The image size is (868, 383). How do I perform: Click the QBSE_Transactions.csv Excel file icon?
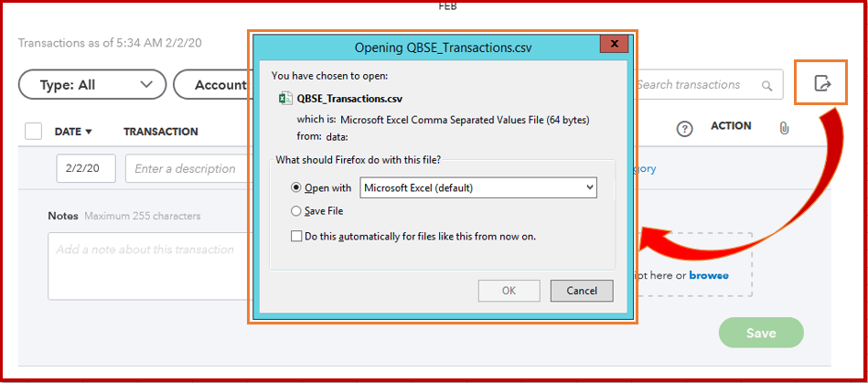pyautogui.click(x=284, y=98)
